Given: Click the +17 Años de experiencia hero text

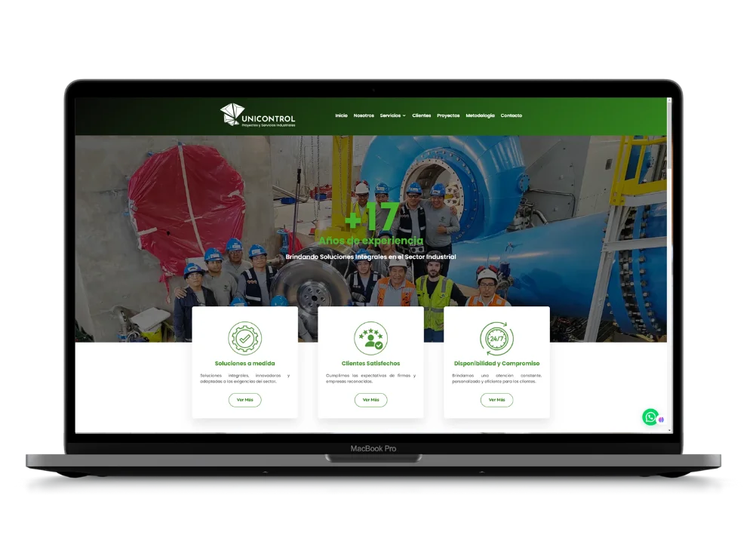Looking at the screenshot, I should pos(370,226).
